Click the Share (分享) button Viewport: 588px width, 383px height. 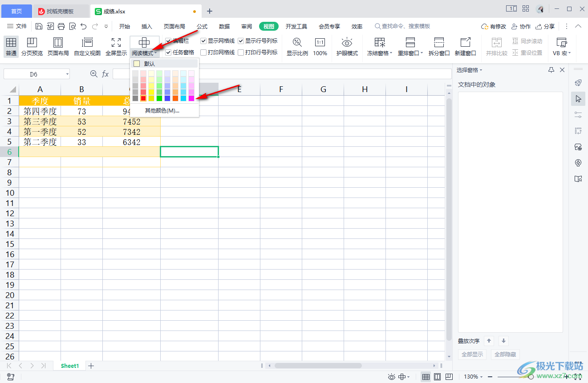tap(545, 26)
